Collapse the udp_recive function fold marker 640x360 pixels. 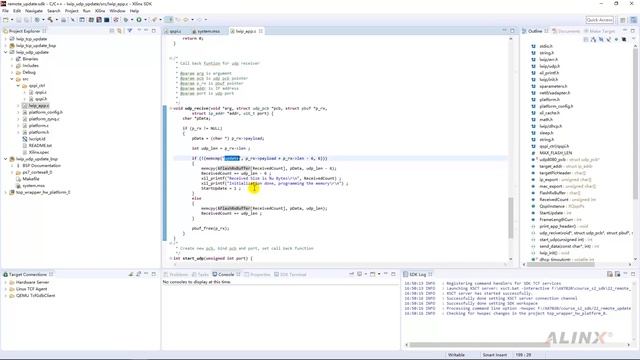(171, 109)
